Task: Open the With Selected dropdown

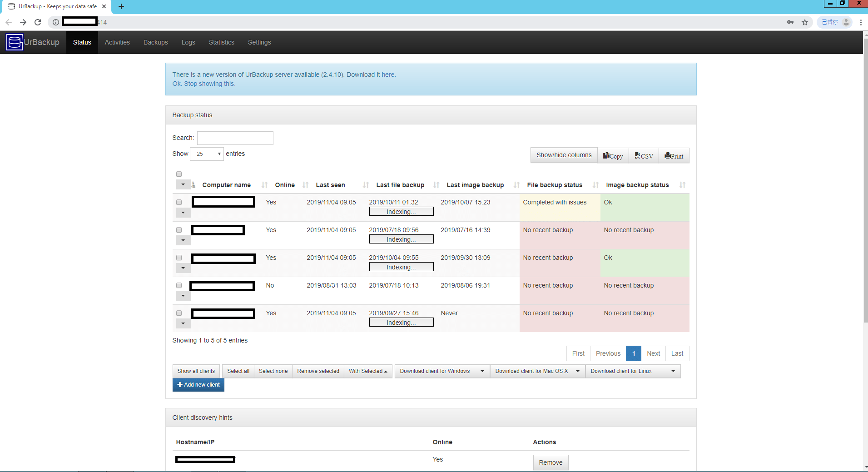Action: click(x=367, y=371)
